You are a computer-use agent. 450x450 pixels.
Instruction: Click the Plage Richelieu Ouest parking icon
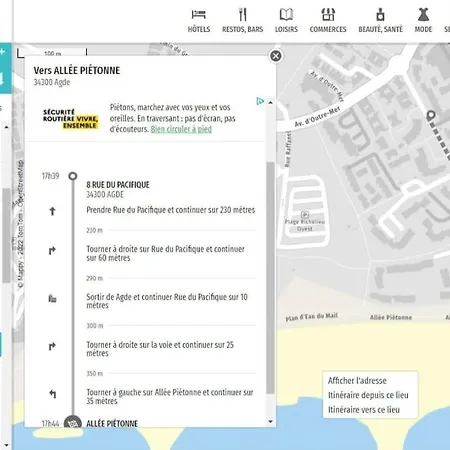click(305, 214)
